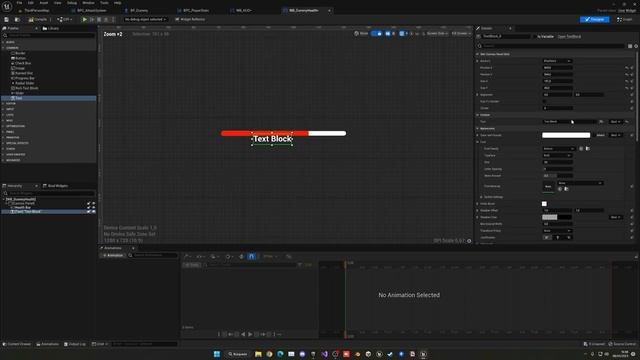The width and height of the screenshot is (640, 360).
Task: Toggle lock icon for Health Bar in Hierarchy
Action: (x=89, y=207)
